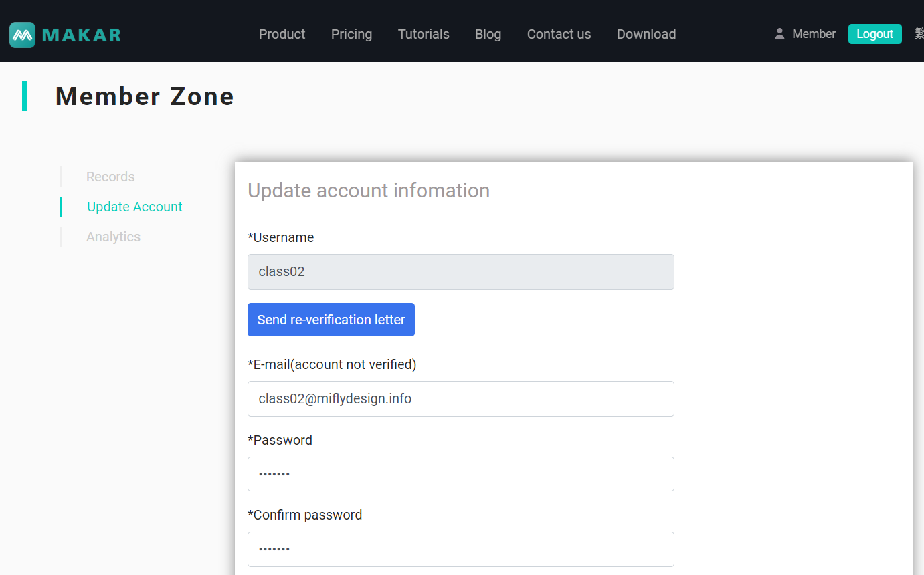
Task: Open the Product menu item
Action: (x=282, y=34)
